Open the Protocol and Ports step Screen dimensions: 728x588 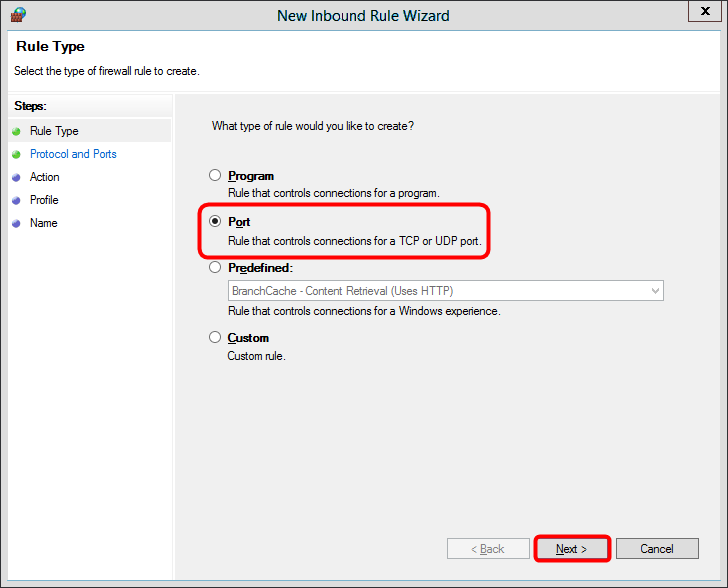[73, 154]
